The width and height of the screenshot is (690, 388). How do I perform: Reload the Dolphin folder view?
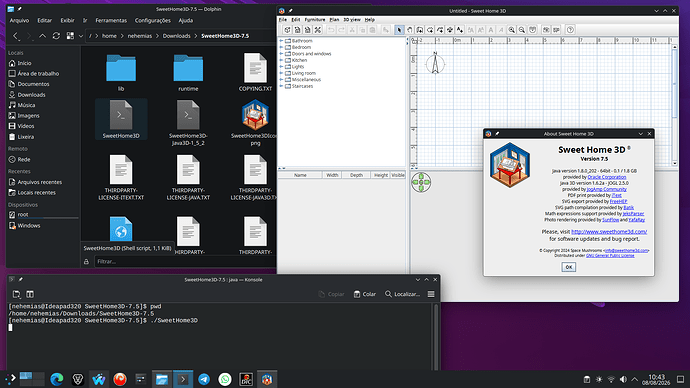[x=56, y=36]
